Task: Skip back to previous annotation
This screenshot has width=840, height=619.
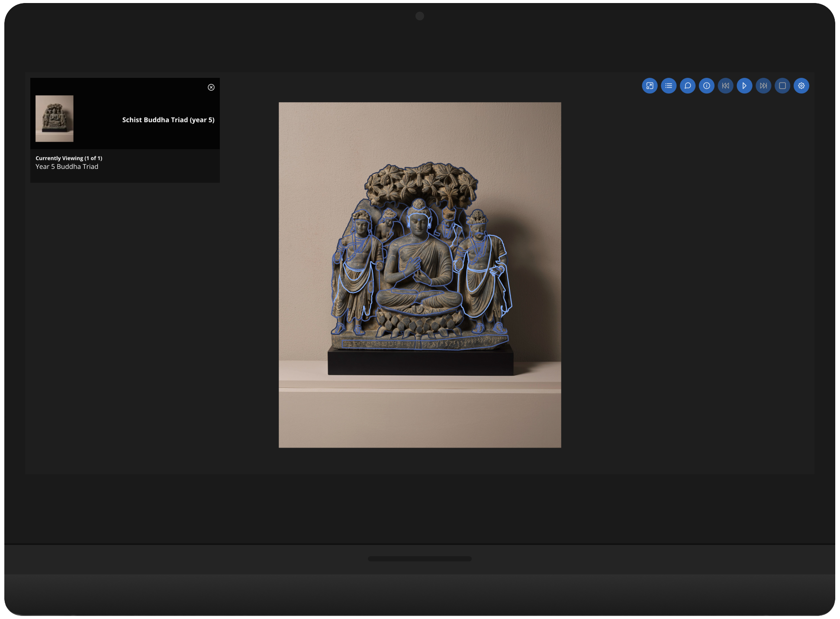Action: pyautogui.click(x=726, y=86)
